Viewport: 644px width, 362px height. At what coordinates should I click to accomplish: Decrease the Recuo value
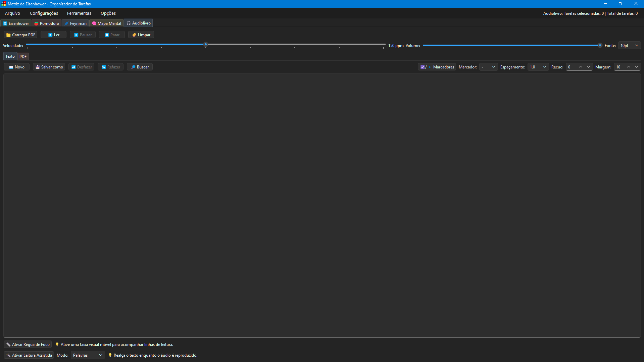tap(589, 67)
